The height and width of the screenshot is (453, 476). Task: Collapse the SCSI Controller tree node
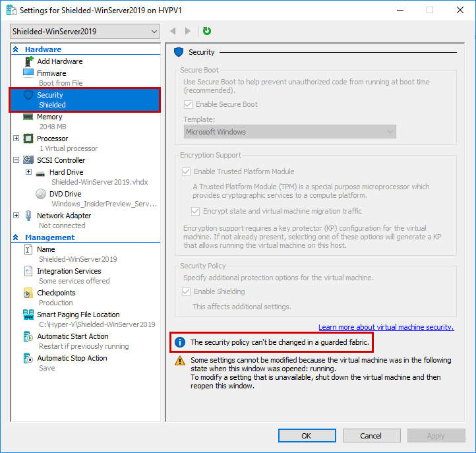coord(16,160)
